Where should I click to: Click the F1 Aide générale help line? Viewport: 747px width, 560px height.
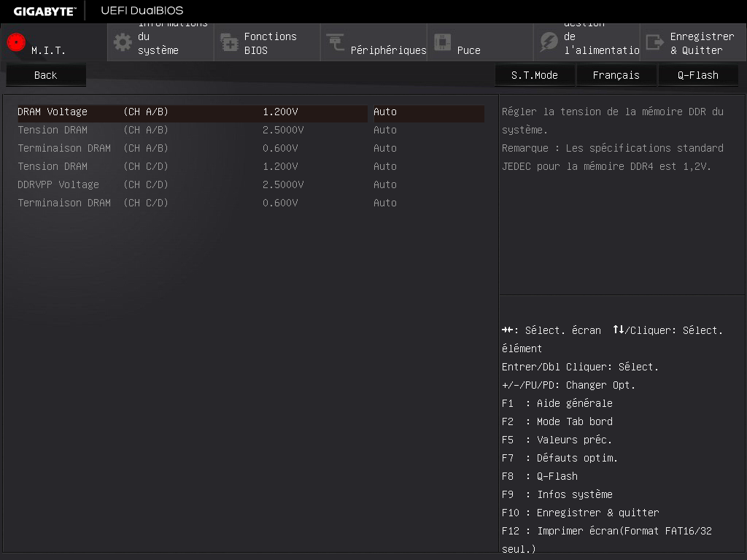pyautogui.click(x=557, y=403)
